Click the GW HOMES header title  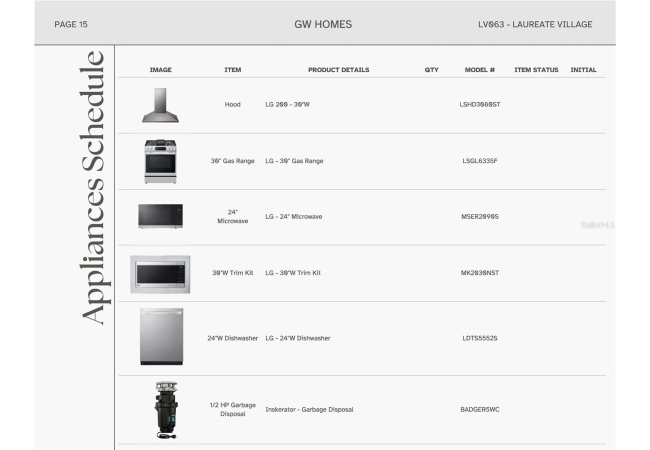(x=323, y=24)
